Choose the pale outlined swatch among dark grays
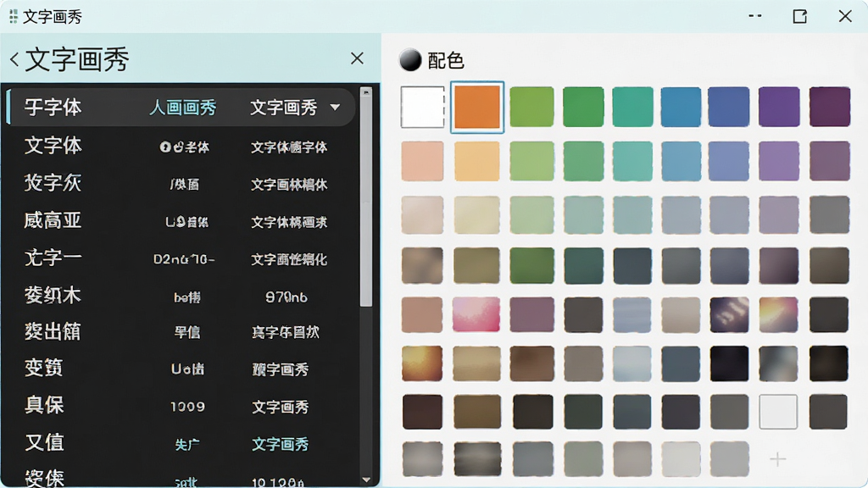Image resolution: width=868 pixels, height=488 pixels. click(778, 412)
